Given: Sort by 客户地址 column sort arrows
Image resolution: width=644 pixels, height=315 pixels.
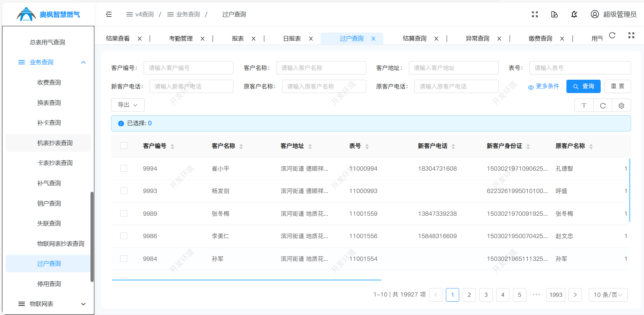Looking at the screenshot, I should coord(310,146).
